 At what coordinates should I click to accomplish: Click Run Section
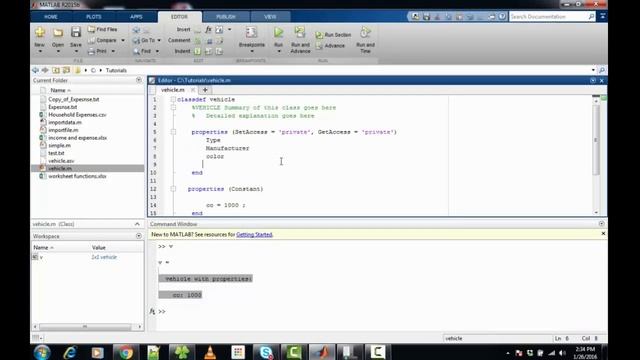pyautogui.click(x=333, y=35)
